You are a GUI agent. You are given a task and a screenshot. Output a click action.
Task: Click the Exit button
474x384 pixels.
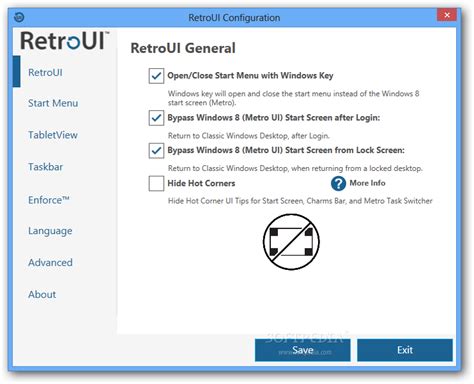click(x=405, y=350)
